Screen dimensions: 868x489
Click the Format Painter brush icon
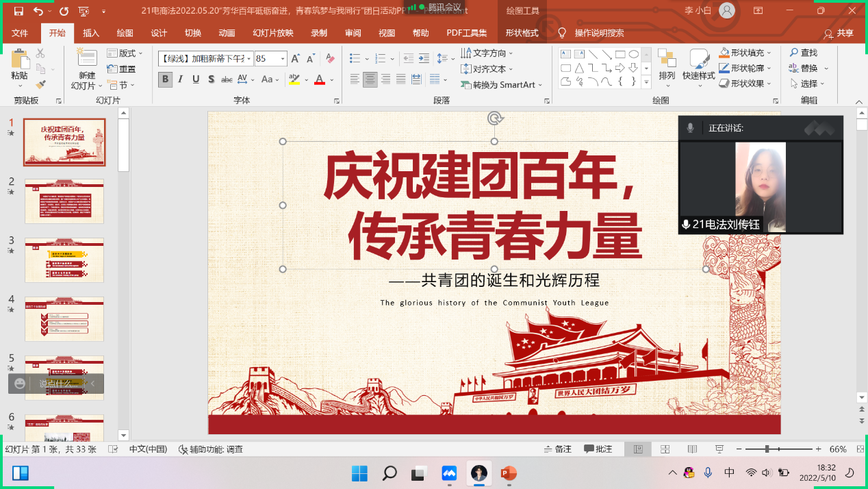tap(40, 84)
